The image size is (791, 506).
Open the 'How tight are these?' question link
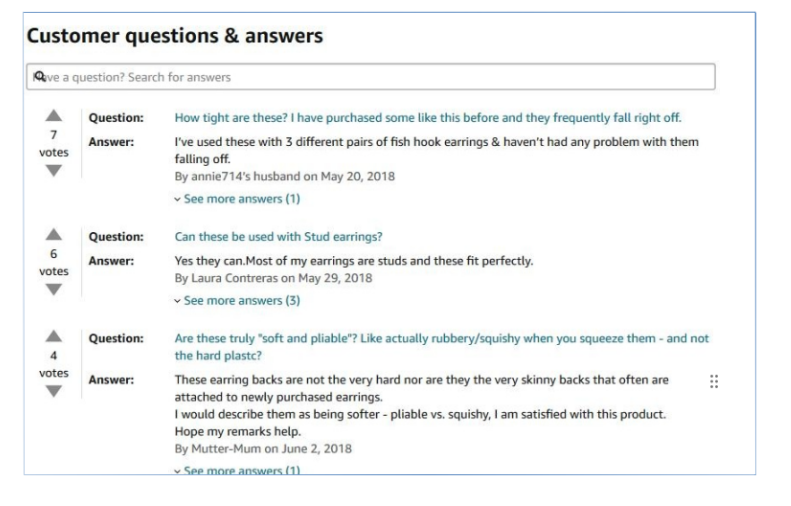[428, 118]
